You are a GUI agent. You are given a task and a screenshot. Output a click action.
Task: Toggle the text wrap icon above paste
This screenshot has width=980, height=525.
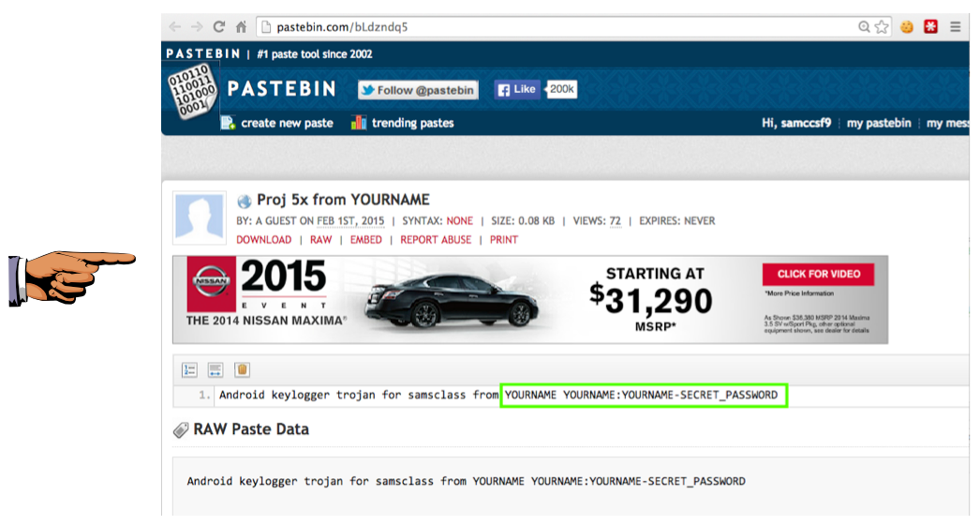coord(215,369)
